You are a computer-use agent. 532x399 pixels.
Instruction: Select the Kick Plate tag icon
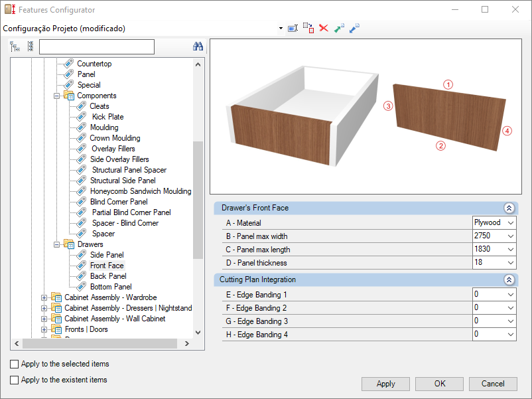[x=82, y=116]
